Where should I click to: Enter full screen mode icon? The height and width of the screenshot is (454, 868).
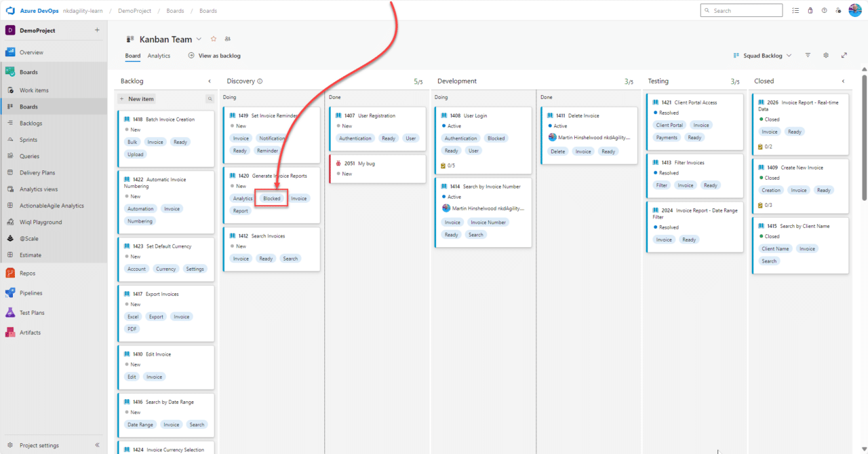(x=844, y=56)
